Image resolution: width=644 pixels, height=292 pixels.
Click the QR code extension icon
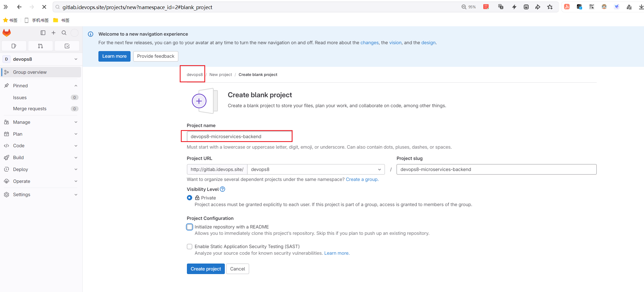point(592,7)
